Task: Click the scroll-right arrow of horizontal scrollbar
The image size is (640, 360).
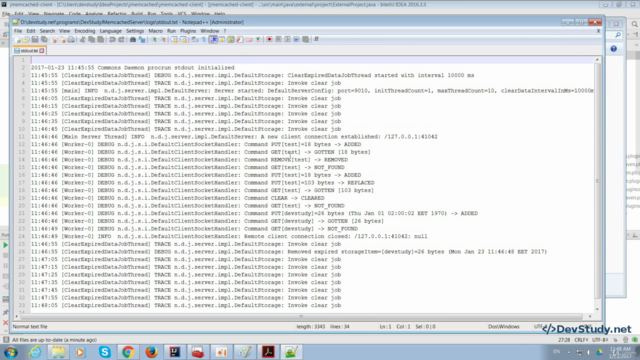Action: pyautogui.click(x=590, y=316)
